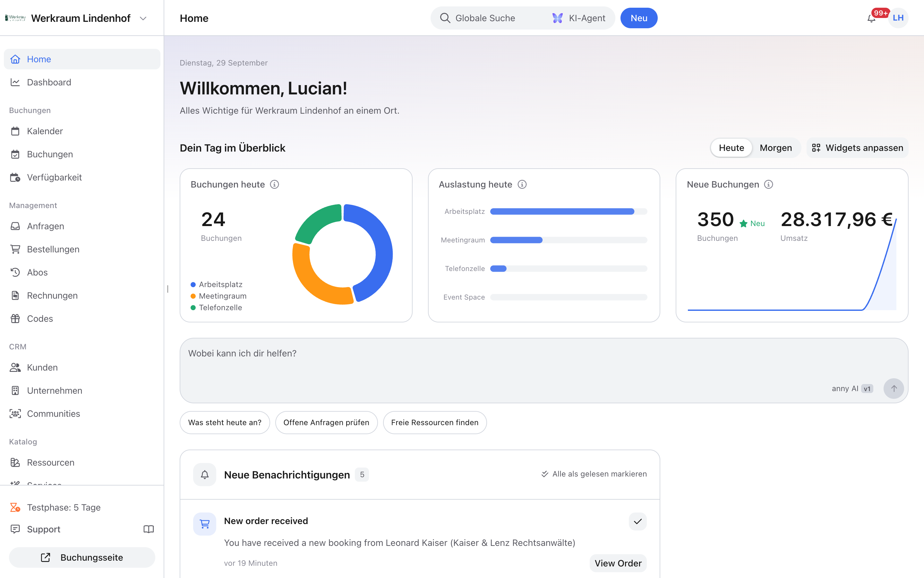The width and height of the screenshot is (924, 578).
Task: Go to Bestellungen in sidebar
Action: 82,249
